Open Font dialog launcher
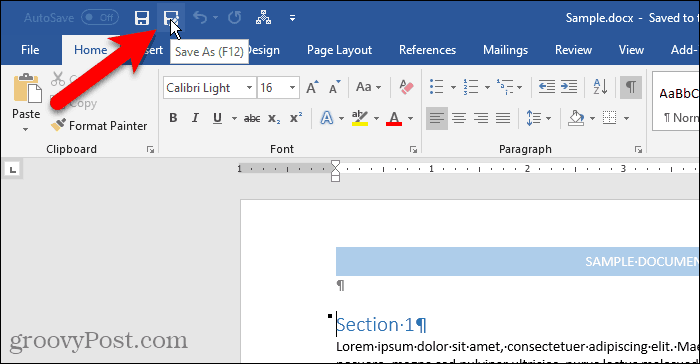The height and width of the screenshot is (364, 700). click(x=413, y=150)
